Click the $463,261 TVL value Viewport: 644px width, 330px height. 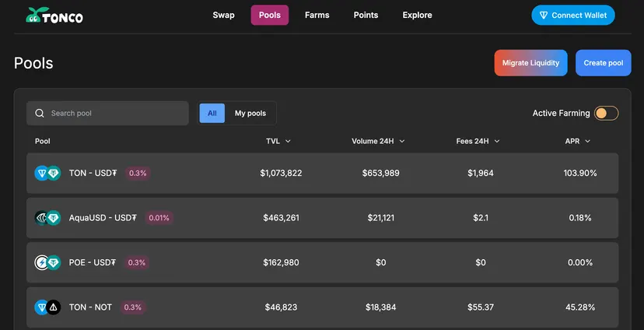pos(282,218)
